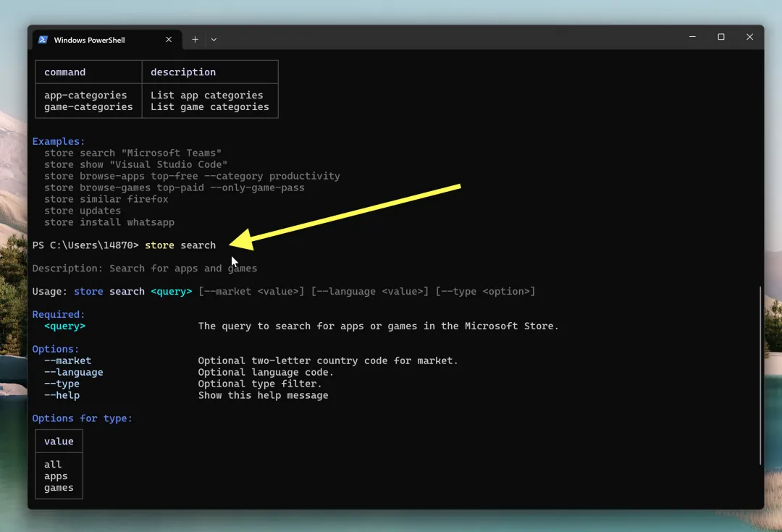Click the 'Options:' heading
The image size is (782, 532).
pos(55,349)
